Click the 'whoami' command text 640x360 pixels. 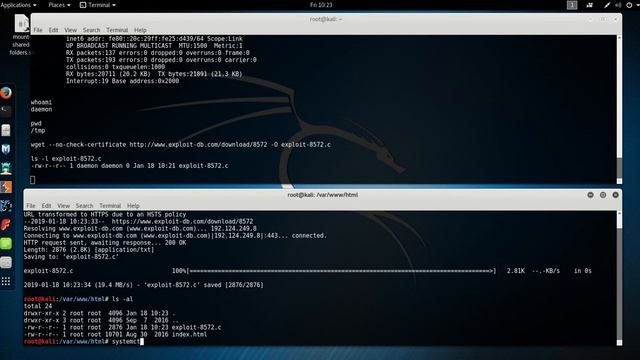[41, 102]
